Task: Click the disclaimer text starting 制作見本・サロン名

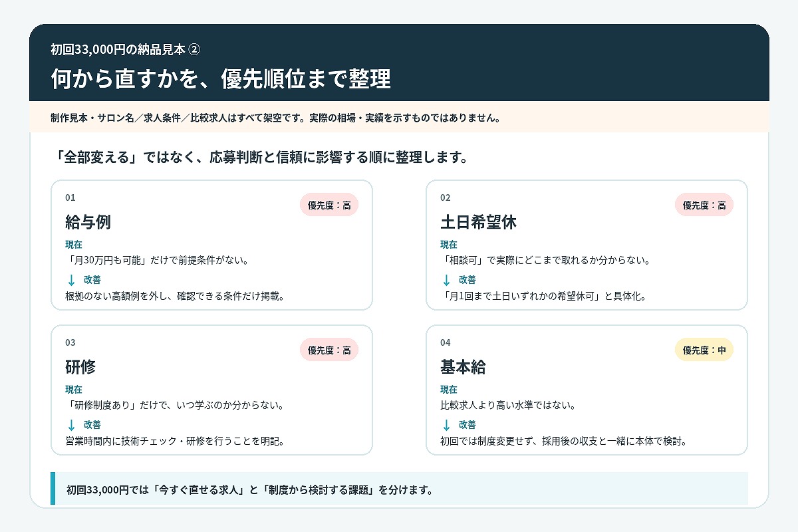Action: (275, 118)
